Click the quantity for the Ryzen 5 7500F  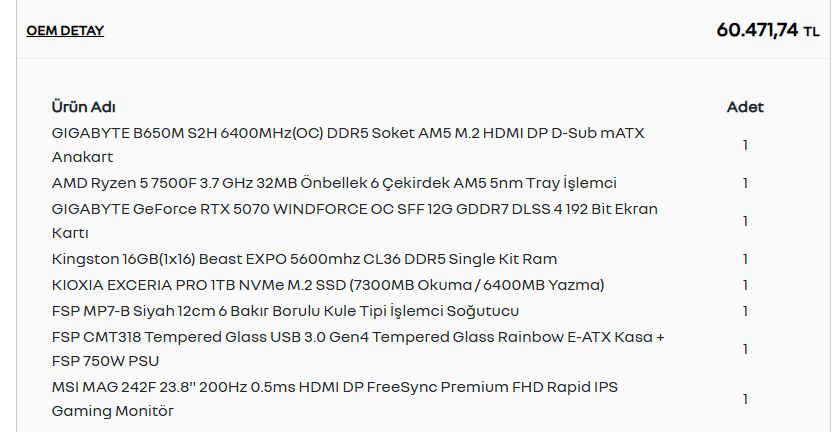point(745,184)
